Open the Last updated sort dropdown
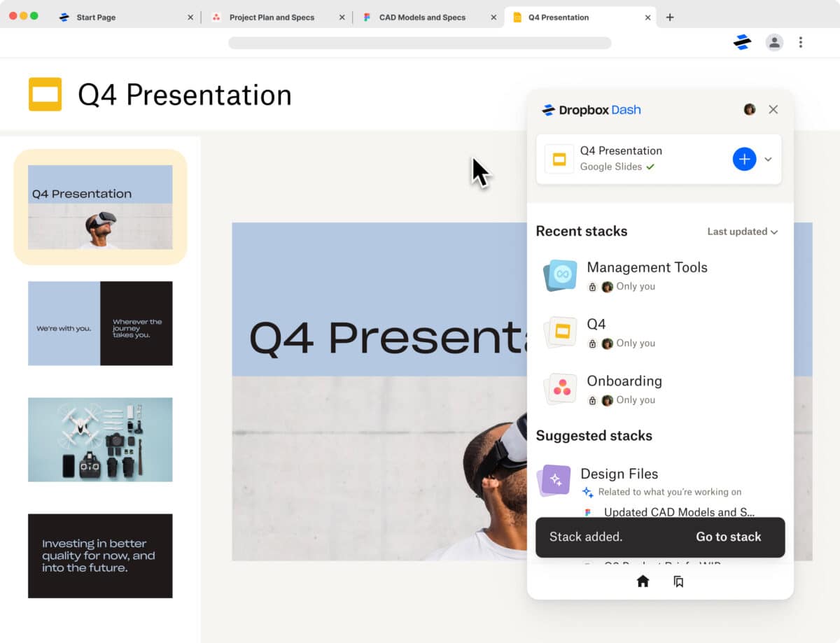 (x=742, y=232)
